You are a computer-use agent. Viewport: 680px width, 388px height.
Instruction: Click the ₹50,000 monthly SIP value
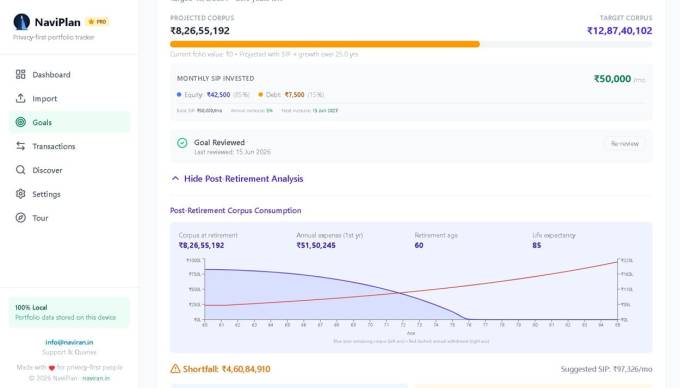tap(612, 79)
